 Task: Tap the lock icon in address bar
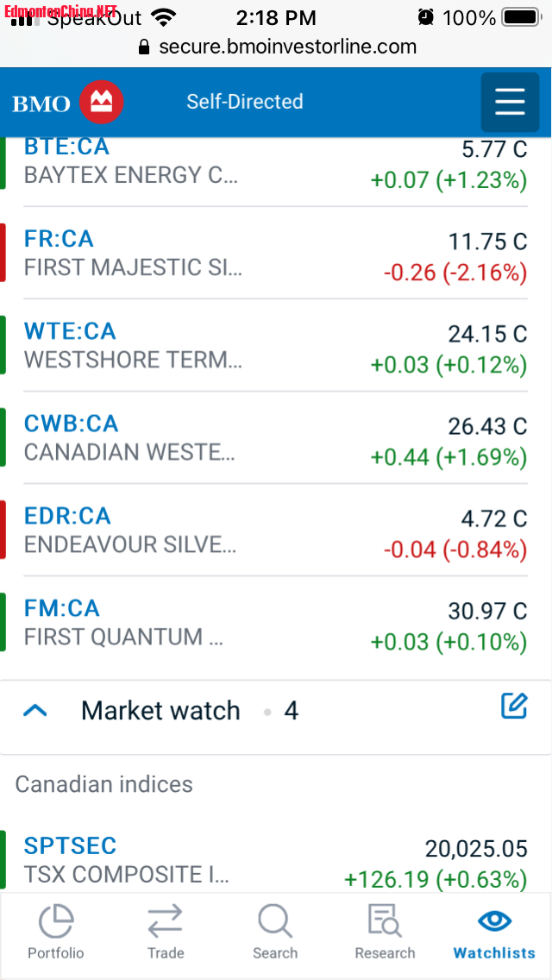tap(144, 47)
